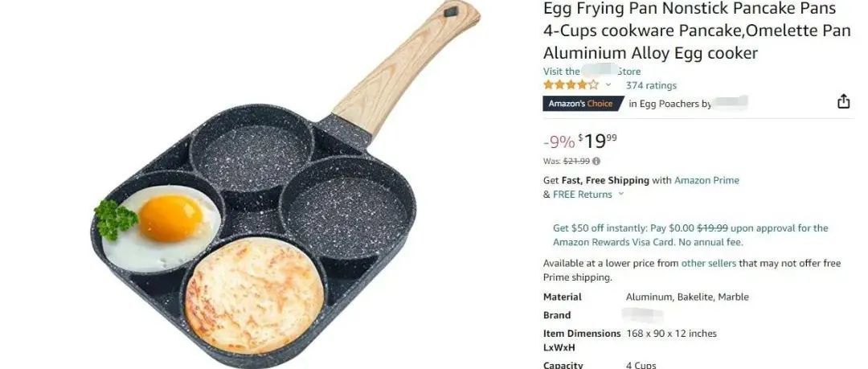Viewport: 868px width, 369px height.
Task: Click the Visit the Store link
Action: pyautogui.click(x=592, y=71)
